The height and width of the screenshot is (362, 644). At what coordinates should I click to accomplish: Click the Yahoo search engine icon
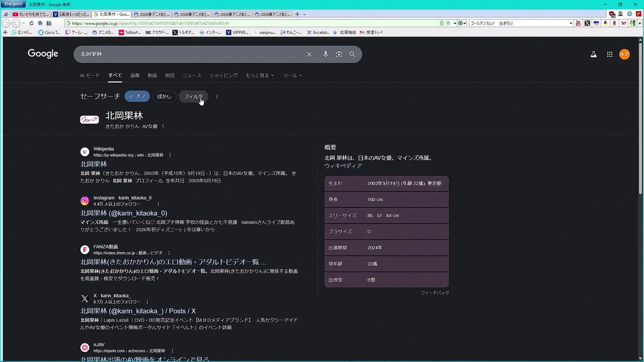(623, 23)
